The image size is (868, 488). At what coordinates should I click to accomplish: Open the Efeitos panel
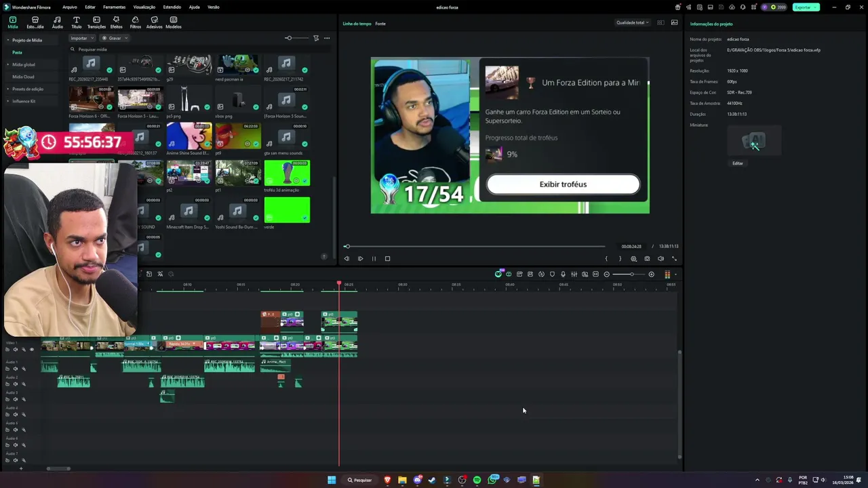116,22
